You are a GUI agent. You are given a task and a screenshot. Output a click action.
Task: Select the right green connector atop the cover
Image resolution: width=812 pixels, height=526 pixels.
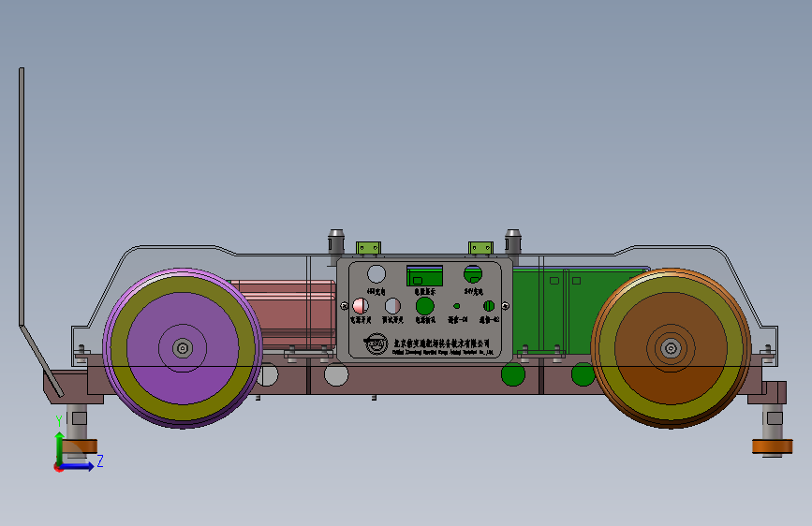coord(480,248)
